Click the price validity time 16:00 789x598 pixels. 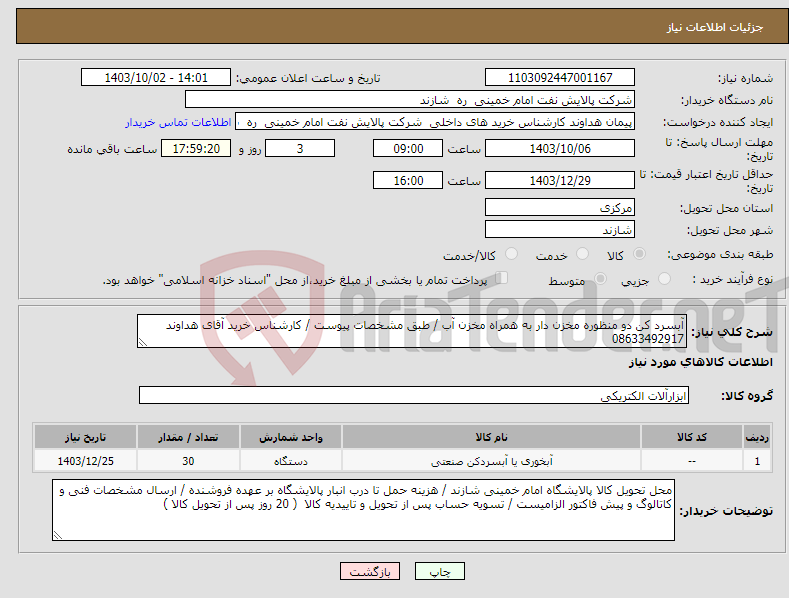[408, 180]
